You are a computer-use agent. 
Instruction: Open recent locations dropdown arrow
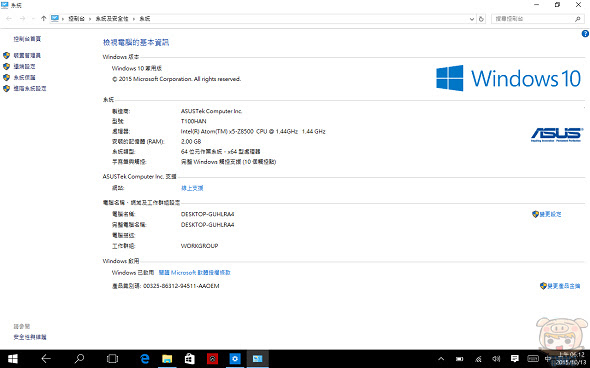[33, 18]
